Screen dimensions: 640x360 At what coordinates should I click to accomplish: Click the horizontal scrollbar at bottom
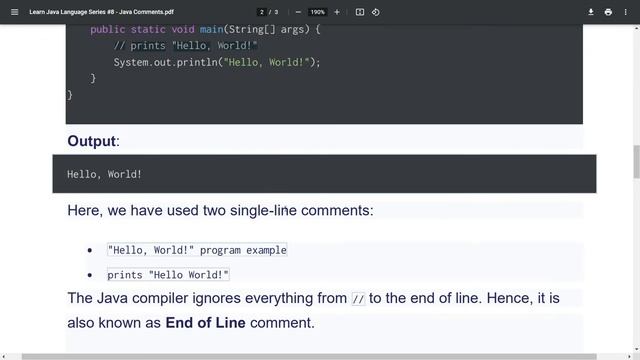(x=309, y=357)
